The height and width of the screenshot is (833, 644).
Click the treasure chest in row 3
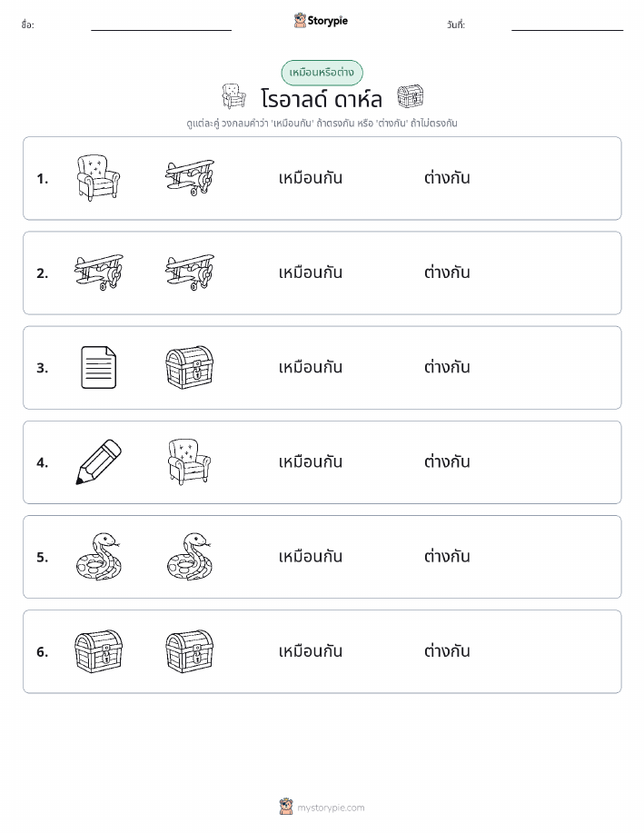[190, 368]
